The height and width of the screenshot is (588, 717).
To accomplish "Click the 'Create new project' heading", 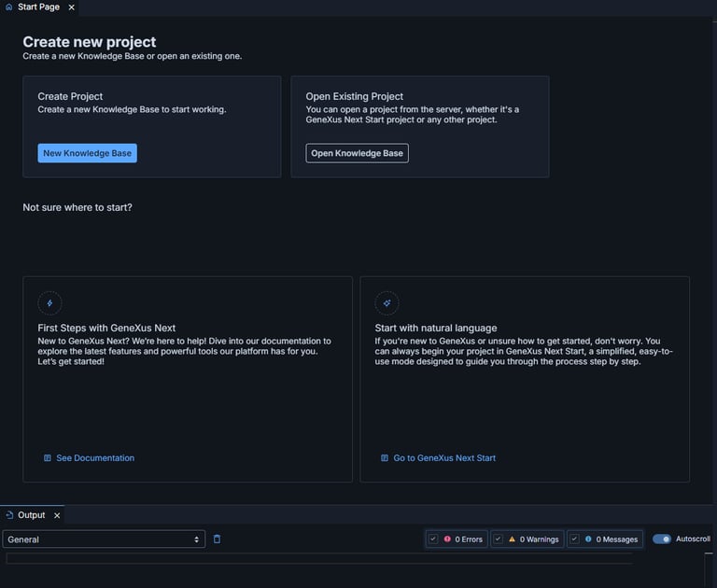I will click(x=90, y=42).
